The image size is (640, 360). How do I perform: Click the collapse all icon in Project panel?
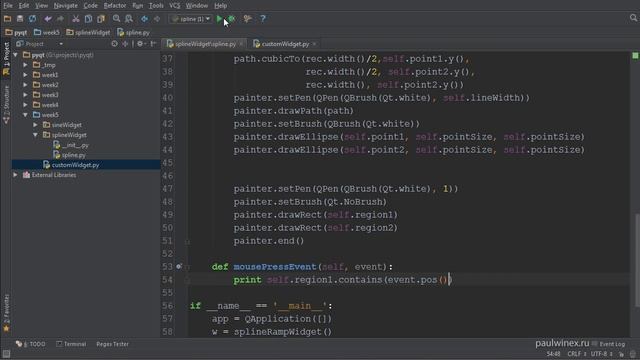125,44
